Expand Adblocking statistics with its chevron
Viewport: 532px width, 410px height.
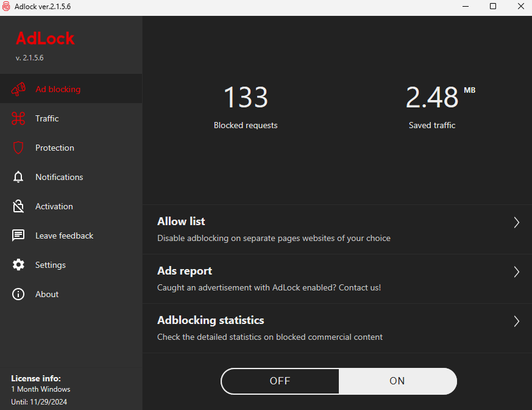pos(516,322)
